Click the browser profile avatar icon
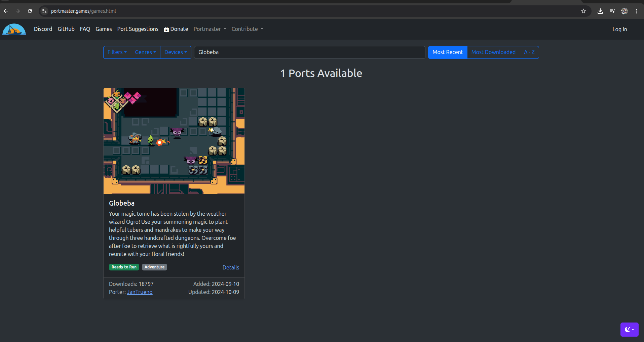The image size is (644, 342). (x=624, y=11)
